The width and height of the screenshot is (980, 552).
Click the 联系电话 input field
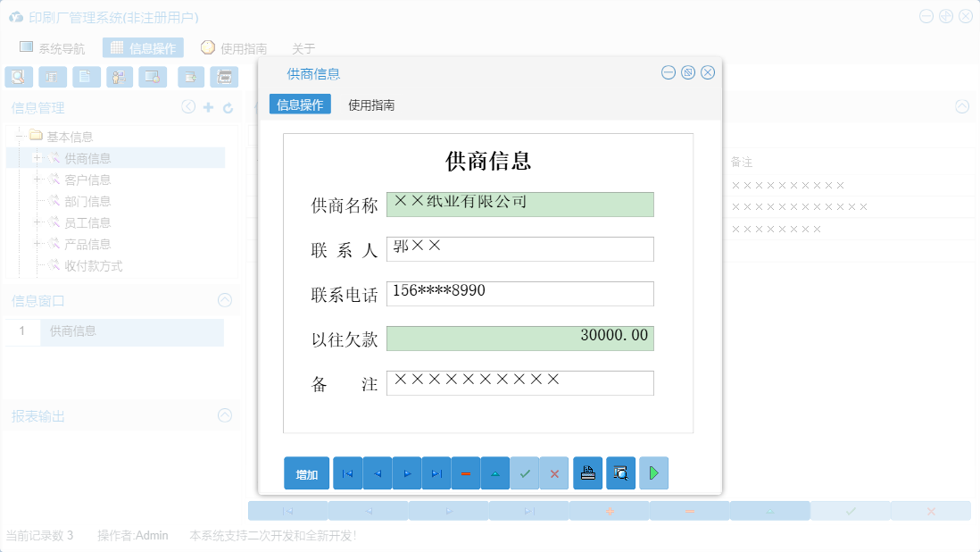click(x=520, y=293)
